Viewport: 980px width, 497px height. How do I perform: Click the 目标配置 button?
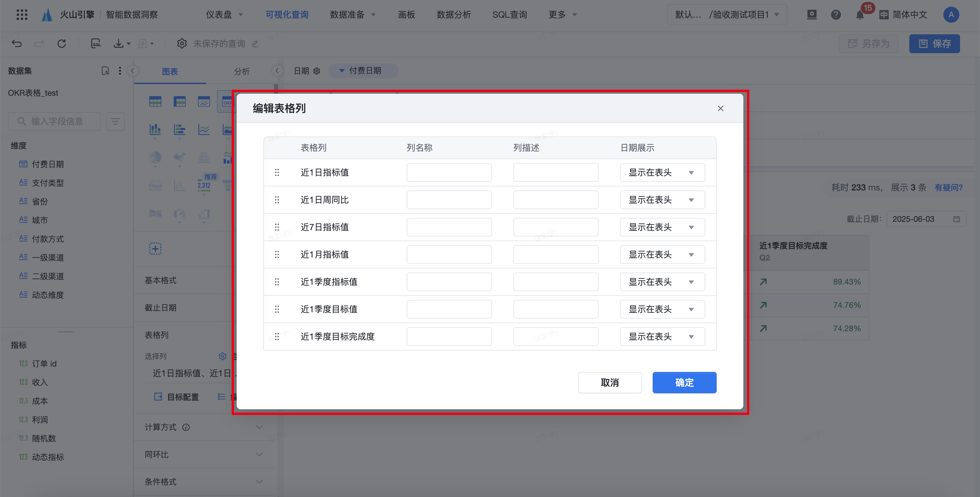176,397
